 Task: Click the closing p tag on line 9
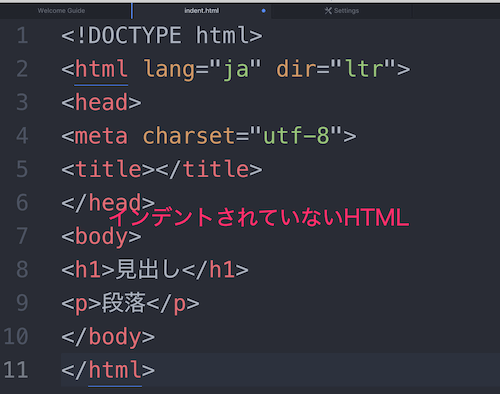coord(173,303)
